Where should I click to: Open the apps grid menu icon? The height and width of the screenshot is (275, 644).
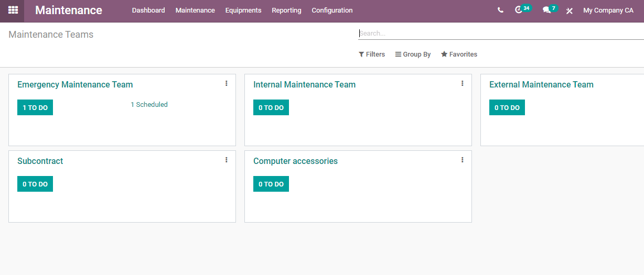coord(13,10)
